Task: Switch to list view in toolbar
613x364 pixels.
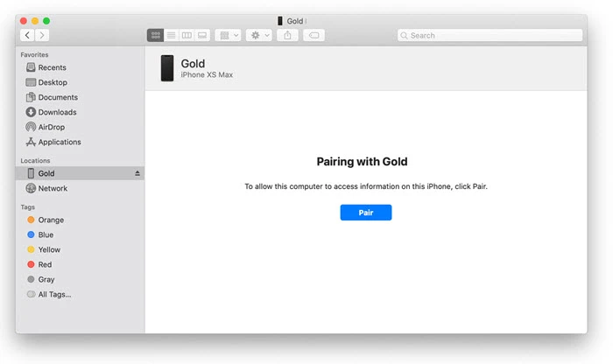Action: pos(171,35)
